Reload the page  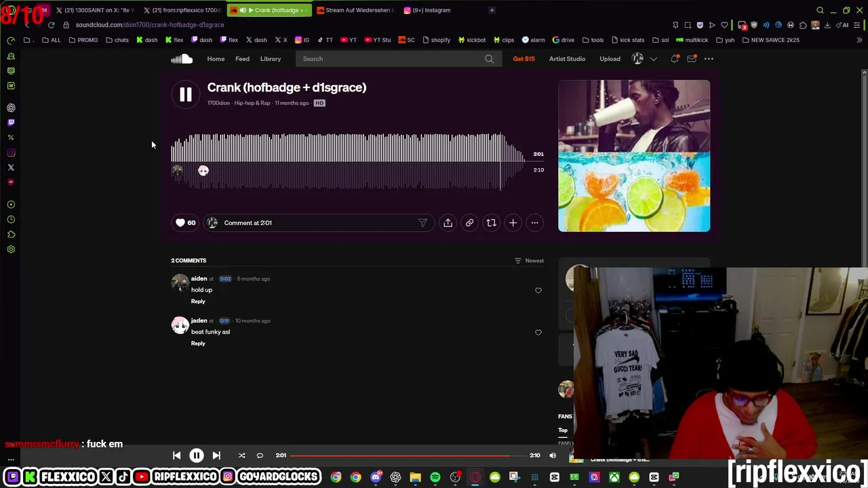click(x=51, y=25)
